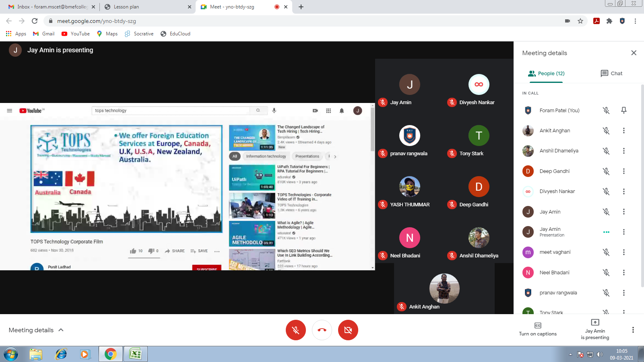Bookmark this page with star icon
Viewport: 644px width, 362px height.
pos(580,21)
